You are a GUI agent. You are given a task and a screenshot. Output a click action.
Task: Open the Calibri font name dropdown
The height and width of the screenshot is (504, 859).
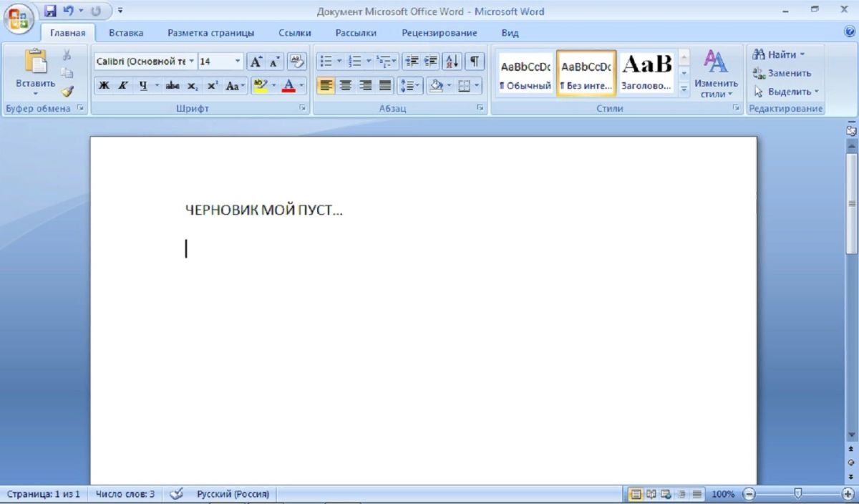pyautogui.click(x=192, y=62)
